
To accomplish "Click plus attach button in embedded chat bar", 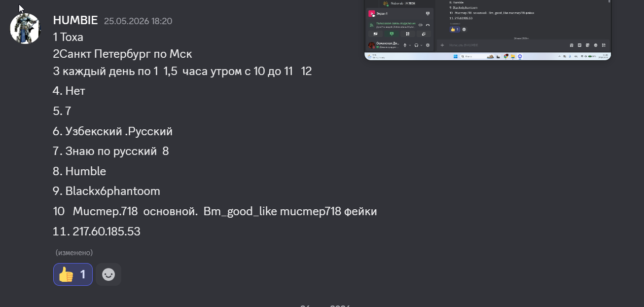I will coord(442,45).
